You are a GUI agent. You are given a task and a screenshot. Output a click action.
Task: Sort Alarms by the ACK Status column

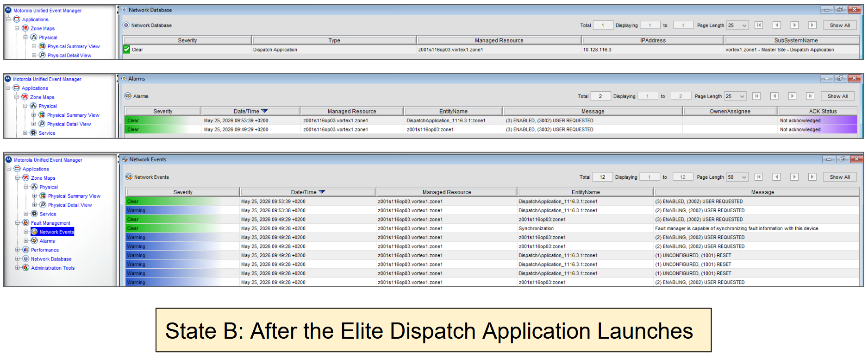point(818,111)
